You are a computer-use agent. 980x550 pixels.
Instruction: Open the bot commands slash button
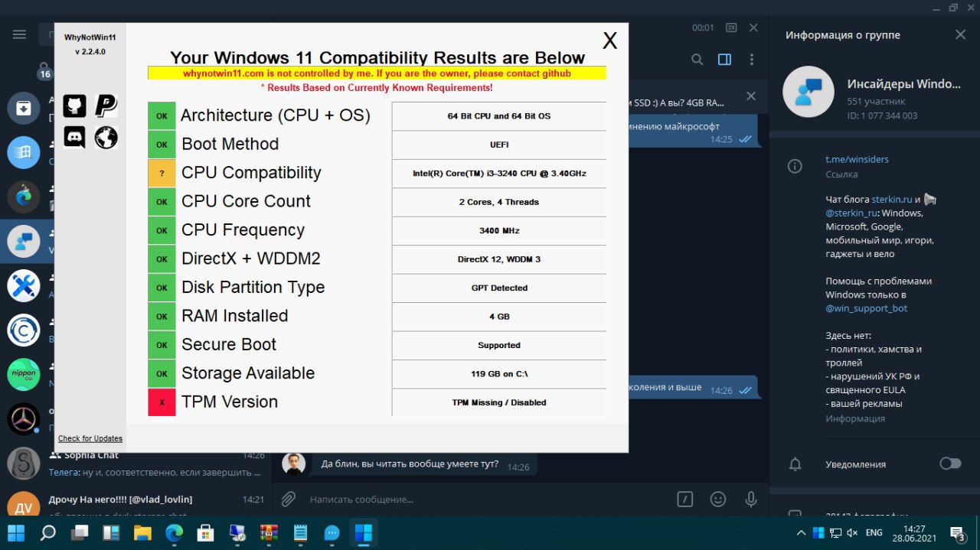684,499
